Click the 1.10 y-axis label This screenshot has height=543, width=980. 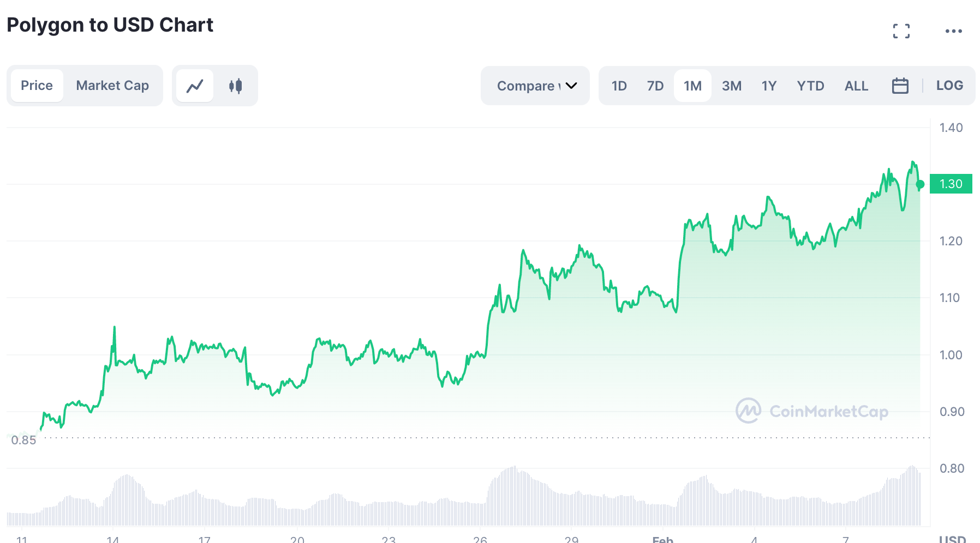[949, 298]
